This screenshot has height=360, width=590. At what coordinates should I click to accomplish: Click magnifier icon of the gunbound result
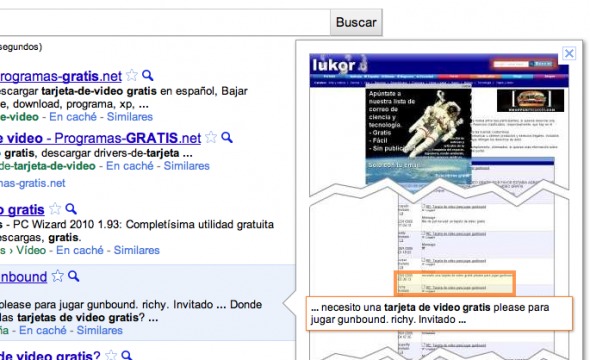point(74,276)
